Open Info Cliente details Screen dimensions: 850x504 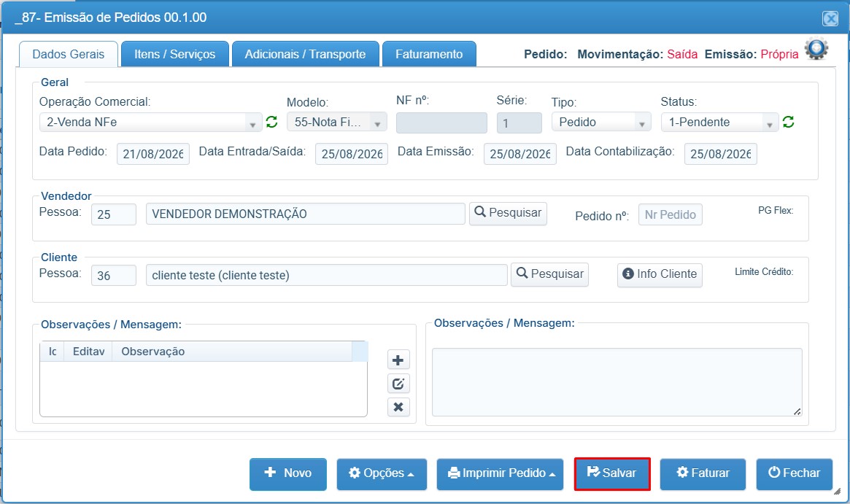click(660, 275)
